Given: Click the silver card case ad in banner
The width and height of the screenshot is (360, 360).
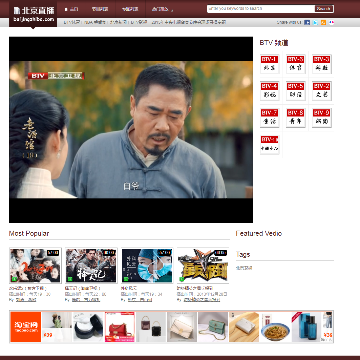Looking at the screenshot, I should [x=244, y=327].
